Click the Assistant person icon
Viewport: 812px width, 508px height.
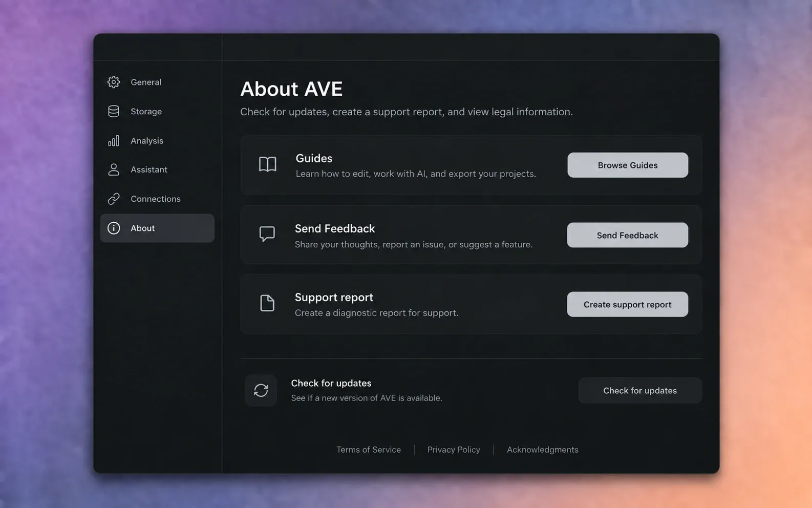point(114,170)
